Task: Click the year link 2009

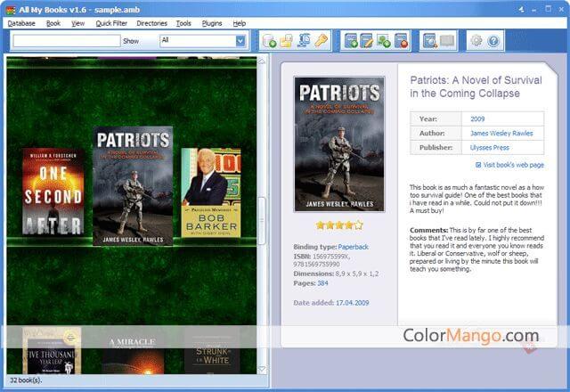Action: (477, 118)
